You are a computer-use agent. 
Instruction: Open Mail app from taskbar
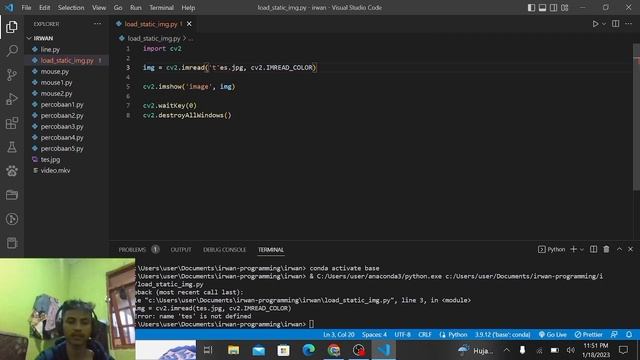pos(258,350)
